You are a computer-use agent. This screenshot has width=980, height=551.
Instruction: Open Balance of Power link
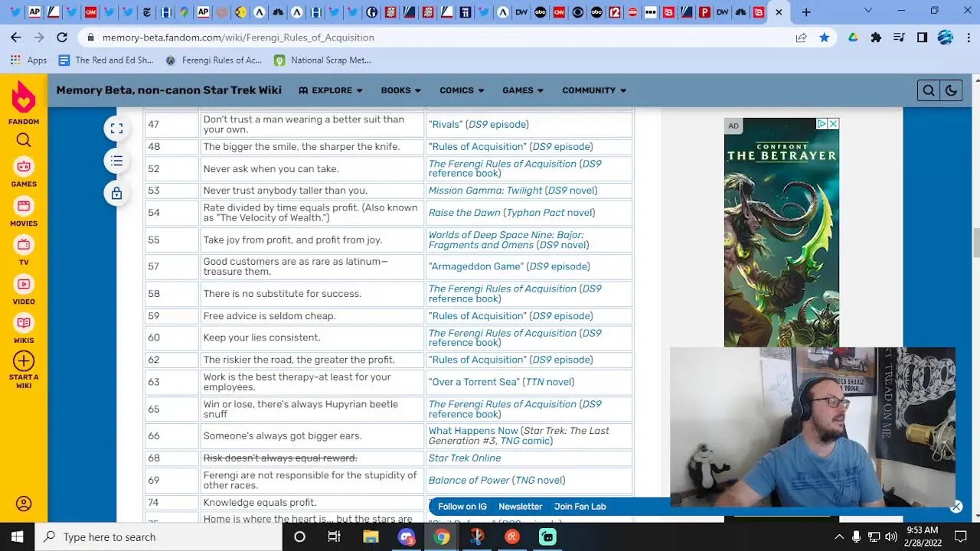[469, 481]
